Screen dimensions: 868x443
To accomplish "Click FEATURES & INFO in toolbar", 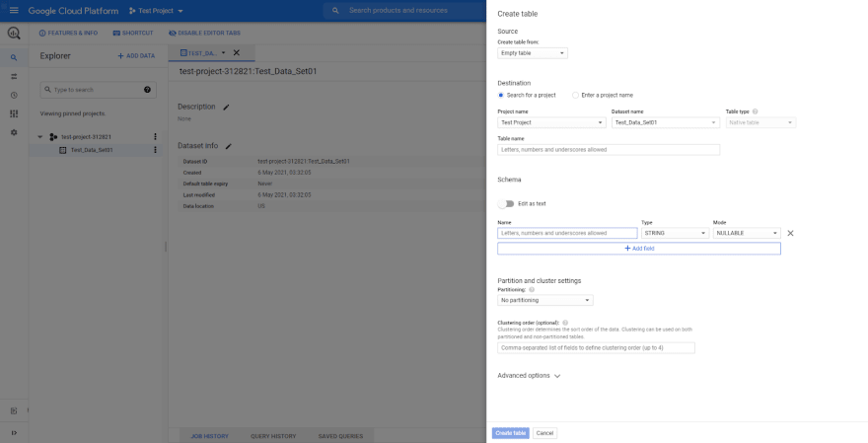I will tap(68, 34).
